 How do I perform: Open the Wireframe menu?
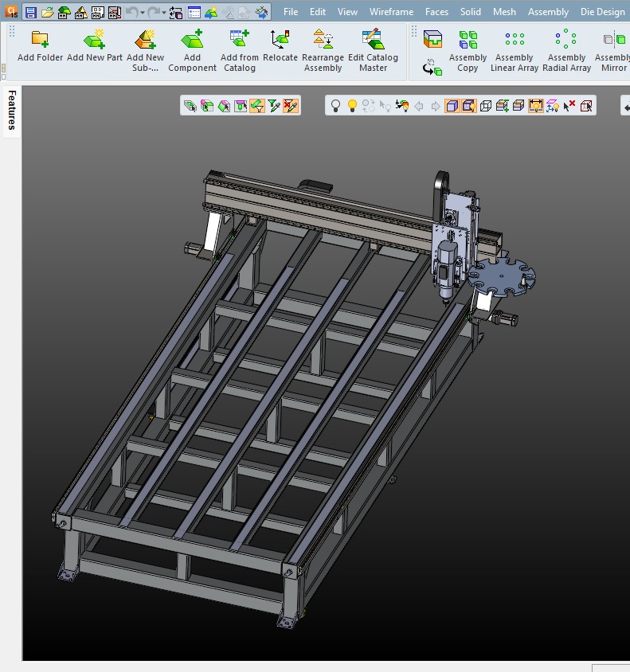391,12
